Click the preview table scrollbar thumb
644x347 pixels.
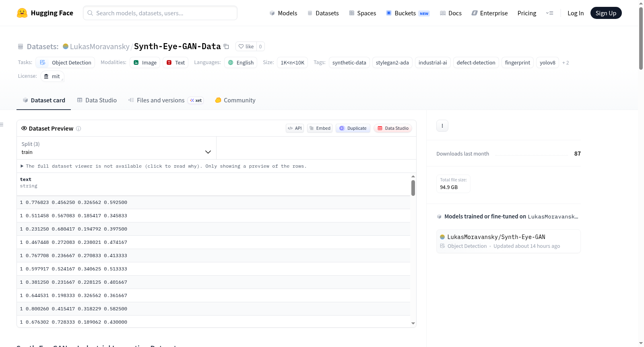413,188
